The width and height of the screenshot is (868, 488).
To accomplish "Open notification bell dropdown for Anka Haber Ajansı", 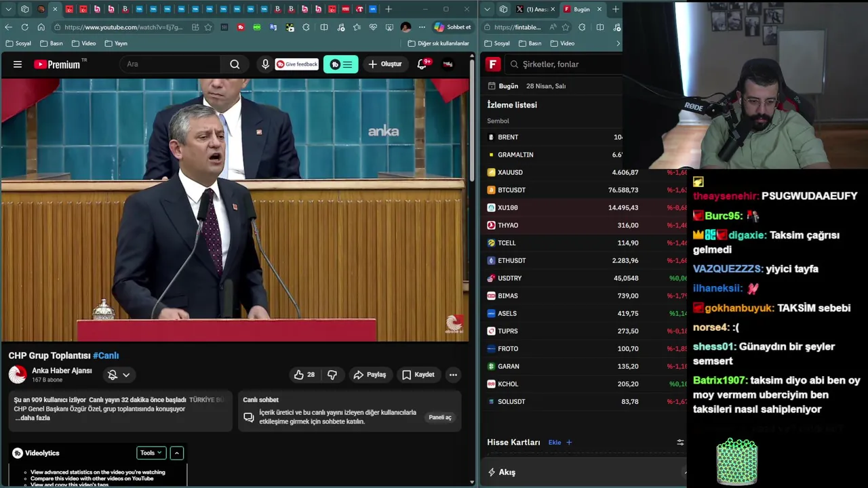I will pos(119,375).
